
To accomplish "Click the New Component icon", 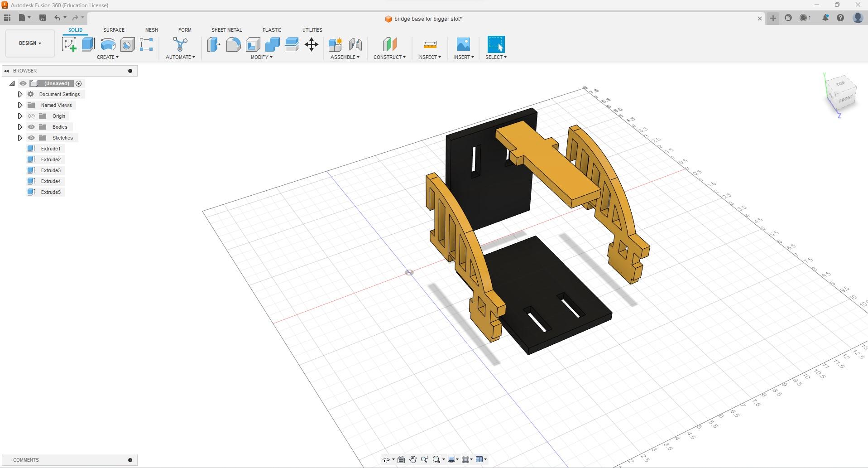I will (336, 44).
